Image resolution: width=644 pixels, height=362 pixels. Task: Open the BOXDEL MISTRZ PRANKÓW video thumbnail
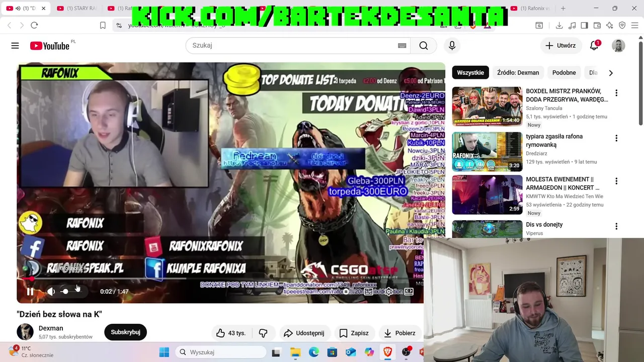tap(487, 107)
